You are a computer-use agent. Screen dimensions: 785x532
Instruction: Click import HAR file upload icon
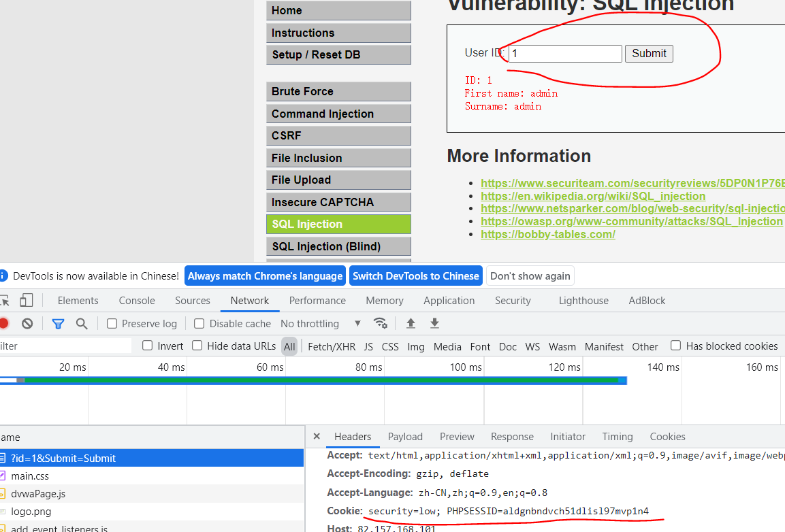coord(411,323)
